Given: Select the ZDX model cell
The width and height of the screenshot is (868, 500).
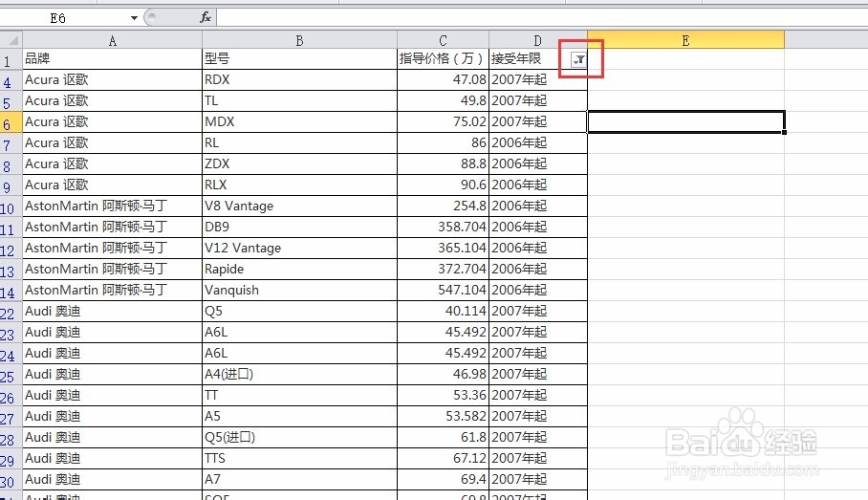Looking at the screenshot, I should [299, 163].
